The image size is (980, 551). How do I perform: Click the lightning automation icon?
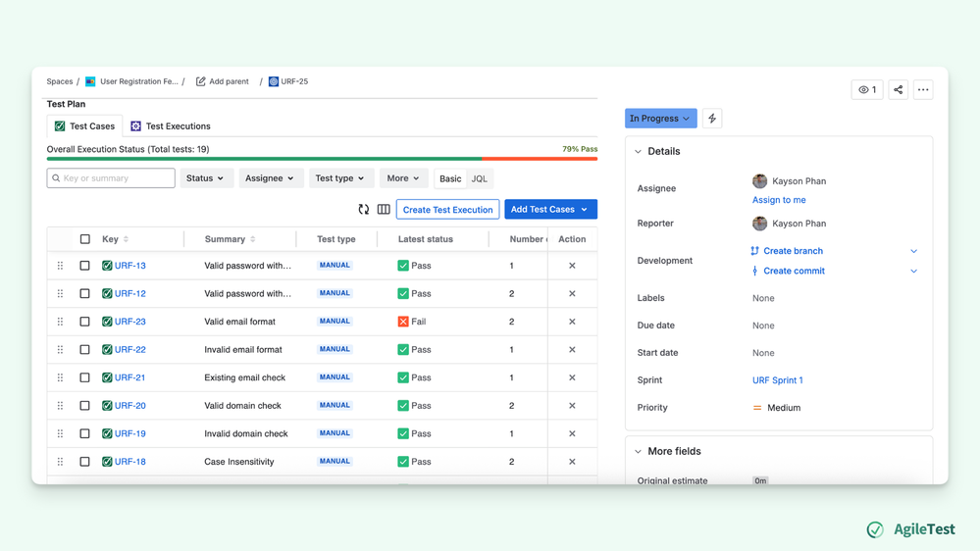712,118
